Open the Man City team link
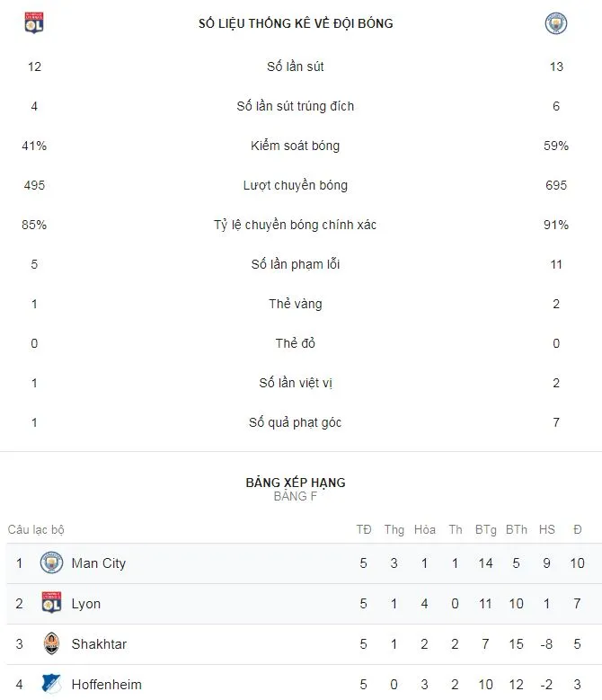This screenshot has width=602, height=700. pos(99,563)
